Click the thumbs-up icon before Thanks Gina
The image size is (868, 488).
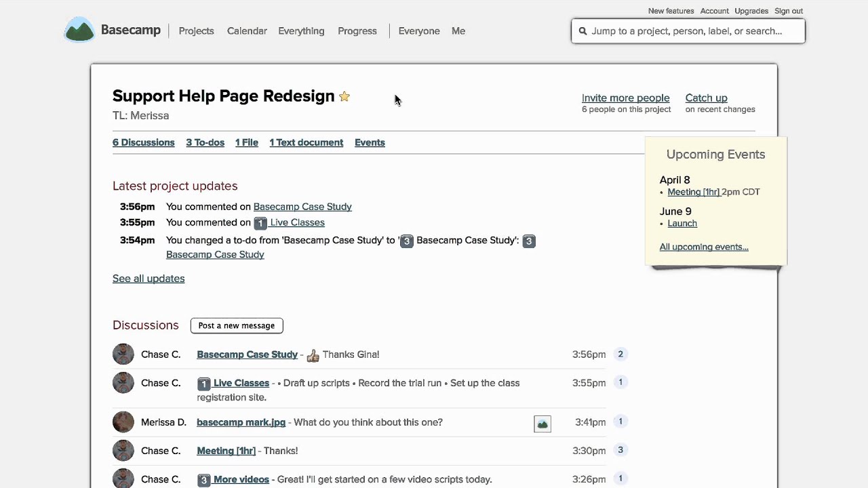pyautogui.click(x=313, y=355)
